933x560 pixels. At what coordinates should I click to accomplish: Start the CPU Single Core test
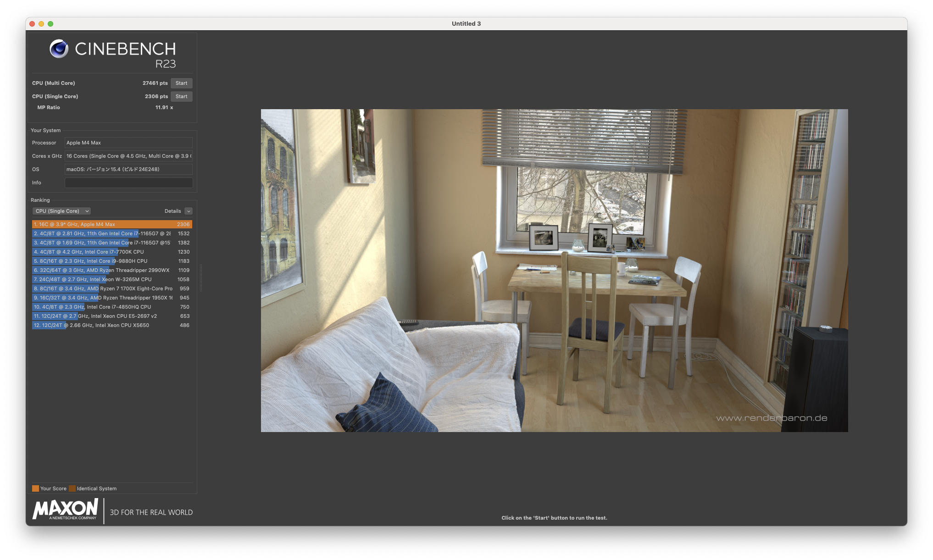[x=181, y=96]
